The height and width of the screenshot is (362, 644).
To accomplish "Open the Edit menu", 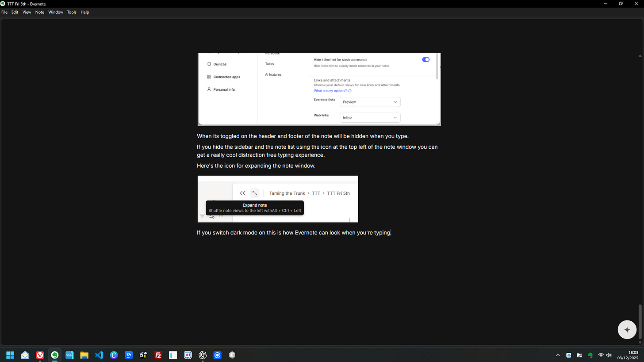I will [15, 12].
